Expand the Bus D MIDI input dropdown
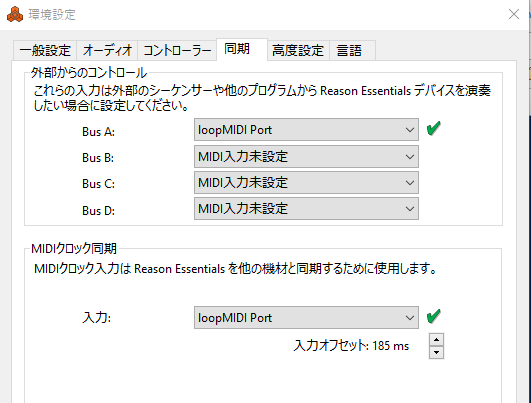Viewport: 531px width, 403px height. click(x=306, y=208)
